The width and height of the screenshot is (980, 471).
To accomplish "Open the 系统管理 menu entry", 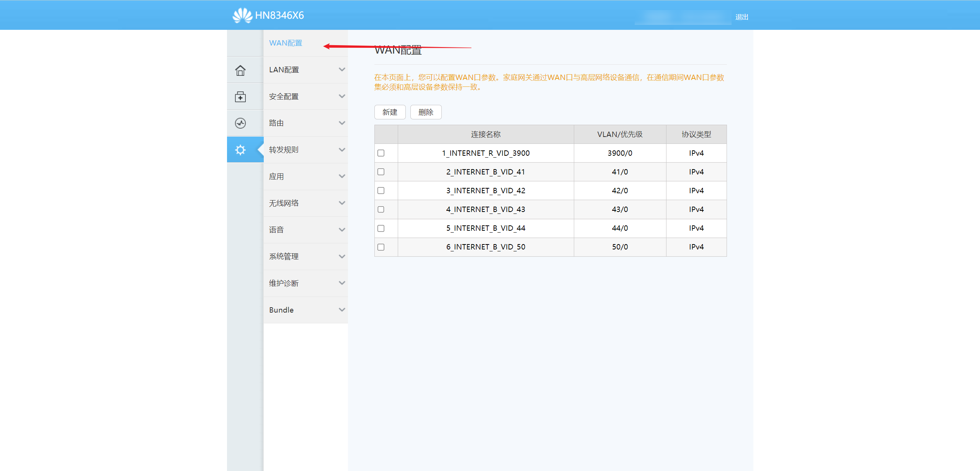I will (284, 256).
